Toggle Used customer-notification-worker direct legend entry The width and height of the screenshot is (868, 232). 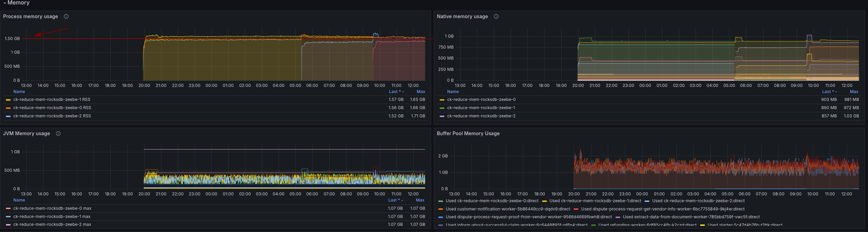coord(508,209)
